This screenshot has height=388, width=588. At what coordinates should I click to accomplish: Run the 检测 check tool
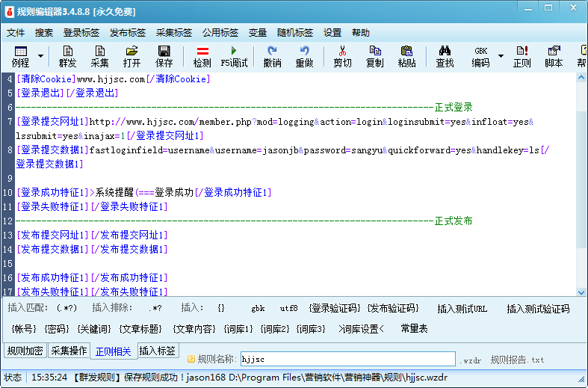tap(202, 57)
